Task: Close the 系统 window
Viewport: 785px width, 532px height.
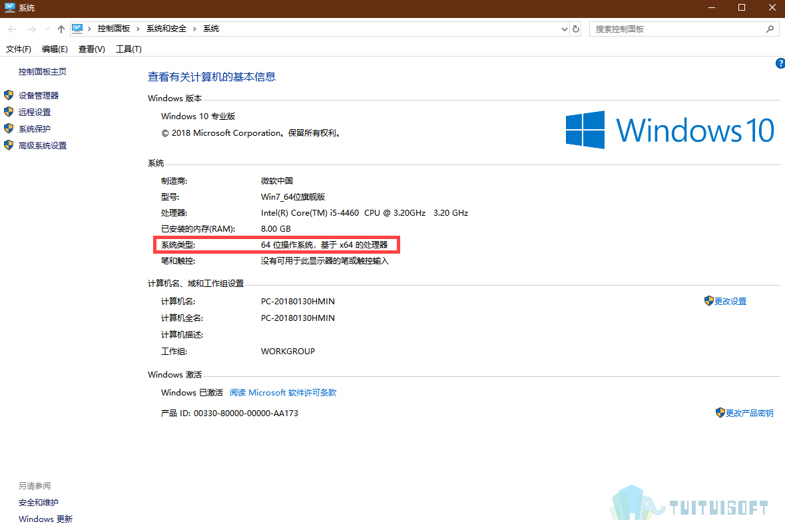Action: coord(772,7)
